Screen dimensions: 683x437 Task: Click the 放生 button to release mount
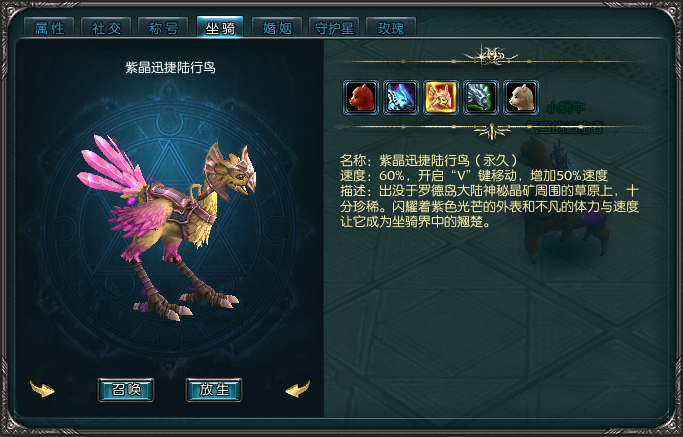[214, 390]
